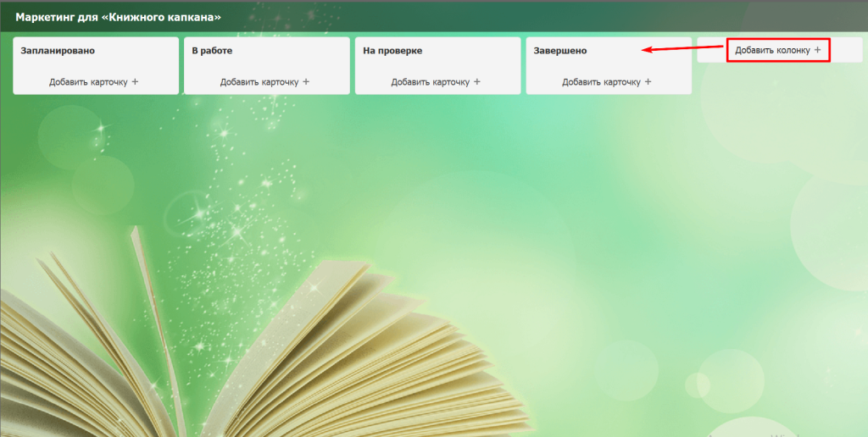Click the plus icon in the Завершено column

(x=648, y=82)
